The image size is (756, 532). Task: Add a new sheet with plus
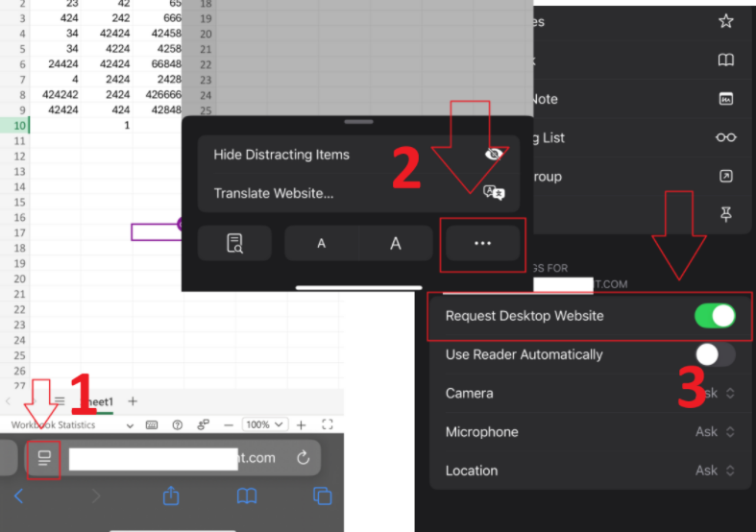click(x=133, y=401)
